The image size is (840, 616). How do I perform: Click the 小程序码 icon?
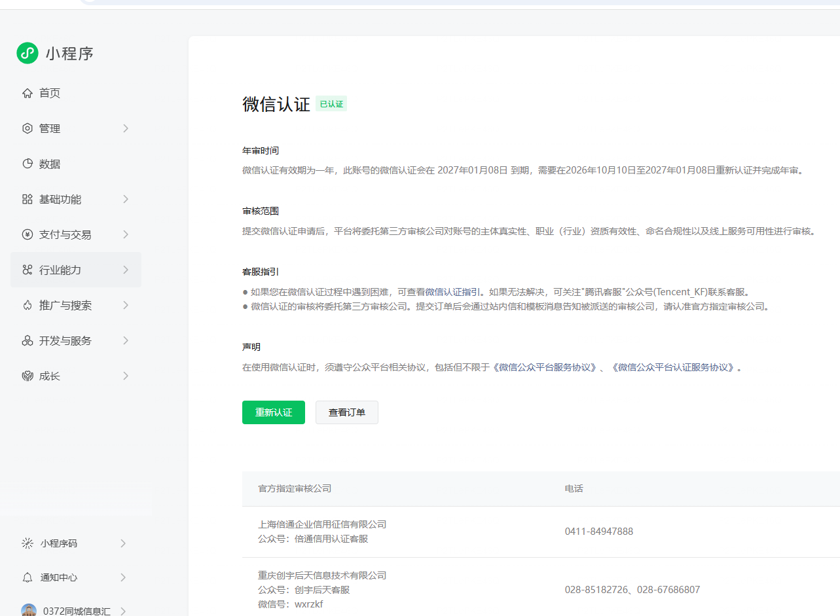(27, 543)
